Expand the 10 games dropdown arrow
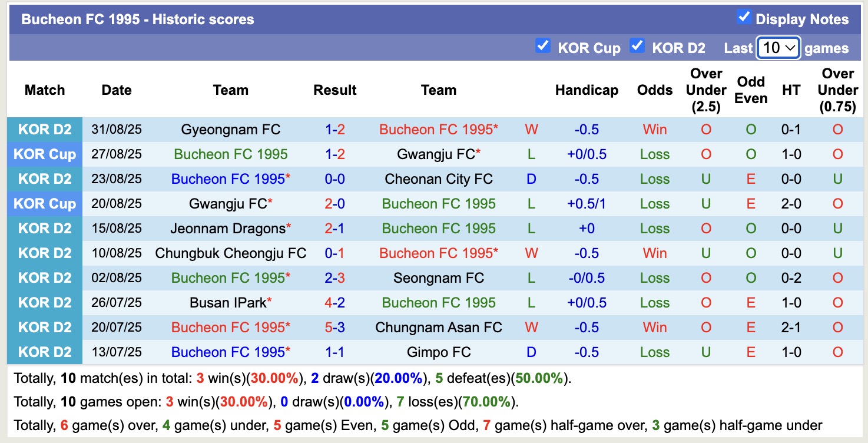 791,47
